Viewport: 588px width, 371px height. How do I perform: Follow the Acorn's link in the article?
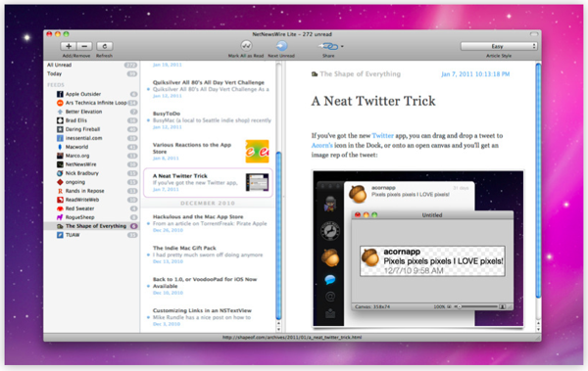321,146
